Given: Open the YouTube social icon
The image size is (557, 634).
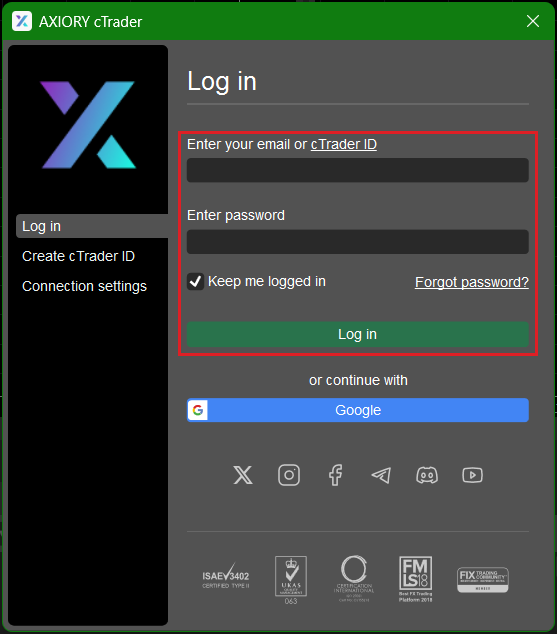Looking at the screenshot, I should (473, 475).
